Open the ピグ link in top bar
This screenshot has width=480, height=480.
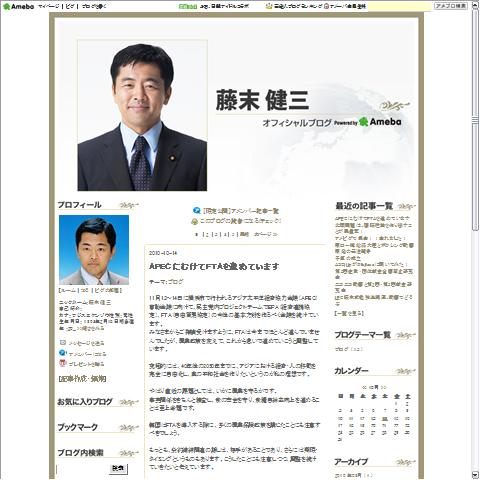(x=70, y=6)
